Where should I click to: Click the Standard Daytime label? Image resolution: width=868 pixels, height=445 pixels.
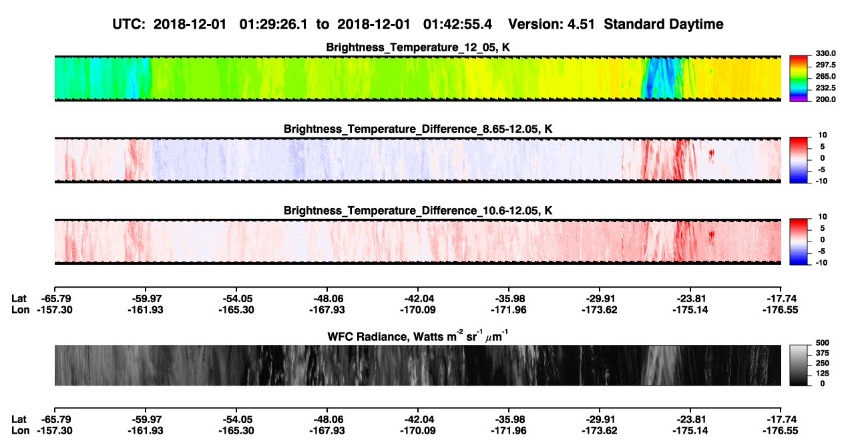[x=662, y=25]
